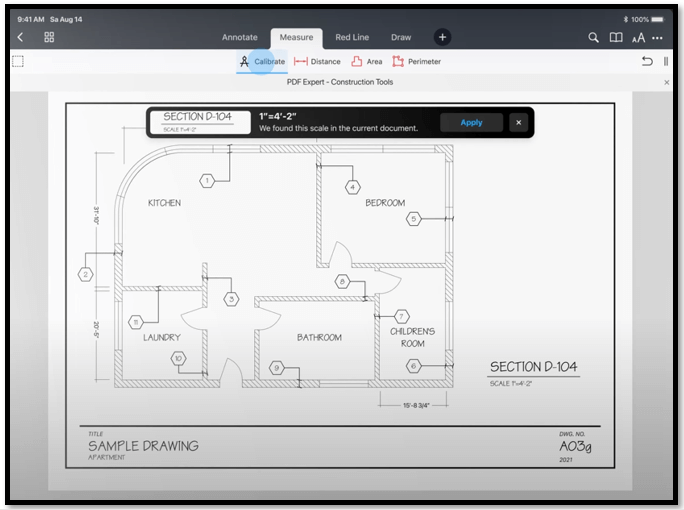Go back using the left chevron
684x510 pixels.
20,37
